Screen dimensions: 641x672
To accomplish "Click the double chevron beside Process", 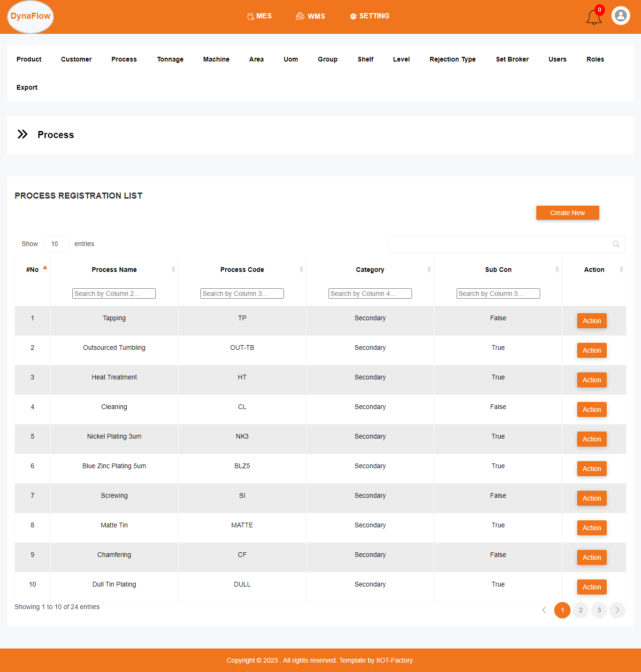I will coord(23,134).
